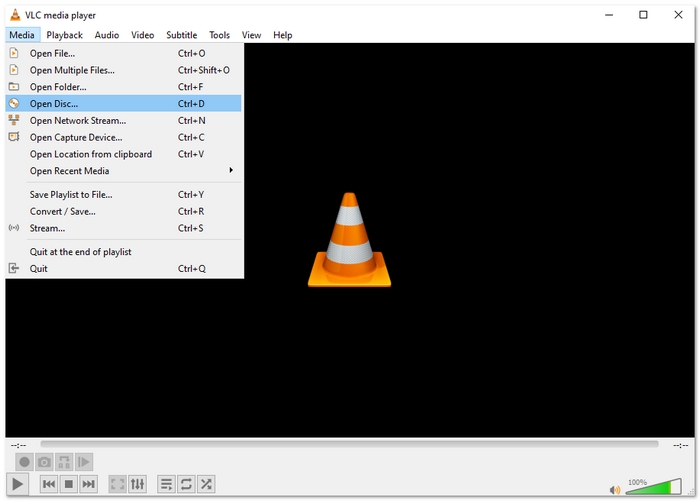Open the Playback menu
700x501 pixels.
[x=64, y=35]
